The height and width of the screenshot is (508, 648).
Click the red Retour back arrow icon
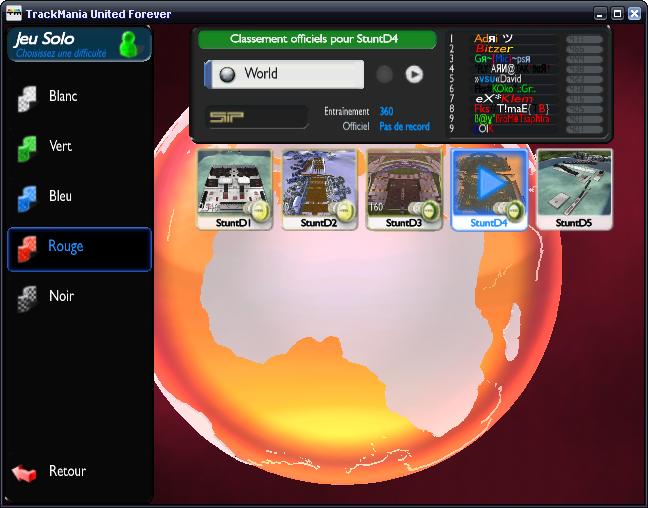25,472
